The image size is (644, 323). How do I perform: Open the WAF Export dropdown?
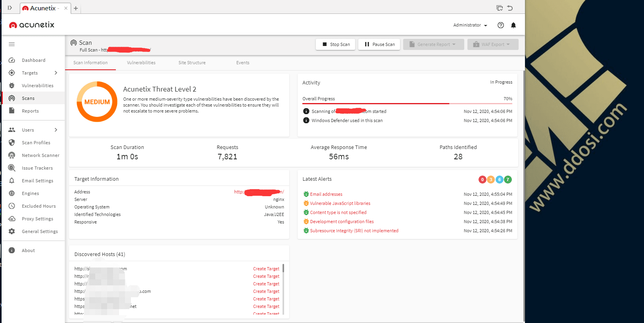(493, 44)
